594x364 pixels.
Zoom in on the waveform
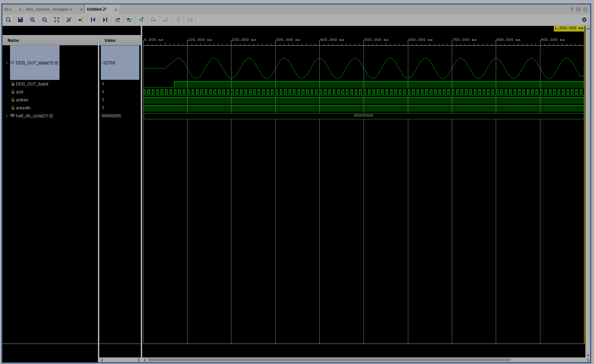pos(33,20)
